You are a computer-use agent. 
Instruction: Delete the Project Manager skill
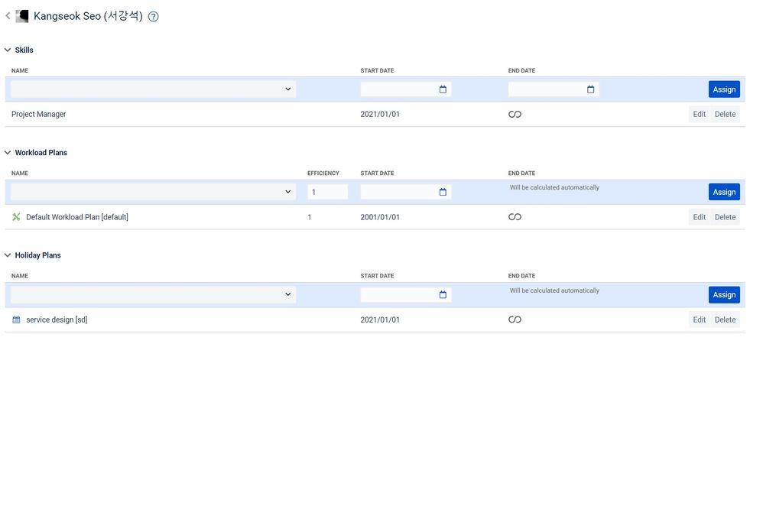[x=725, y=115]
